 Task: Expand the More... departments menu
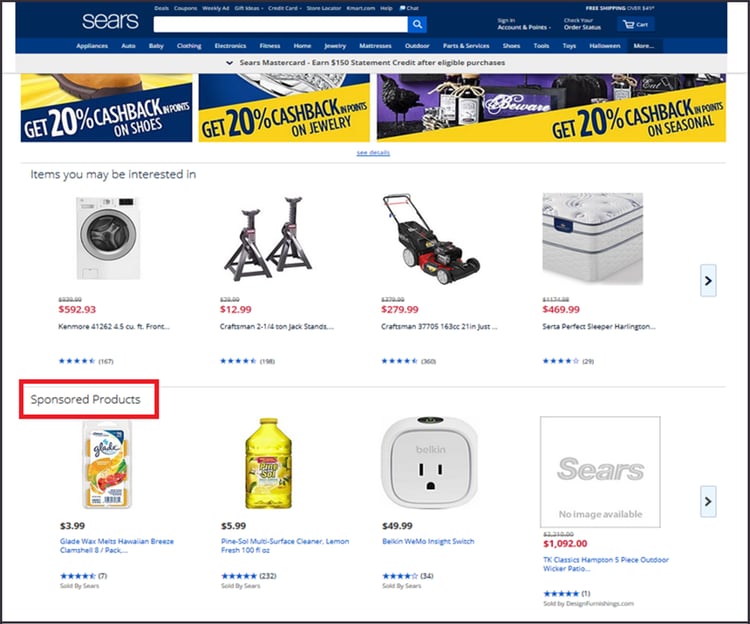(644, 46)
